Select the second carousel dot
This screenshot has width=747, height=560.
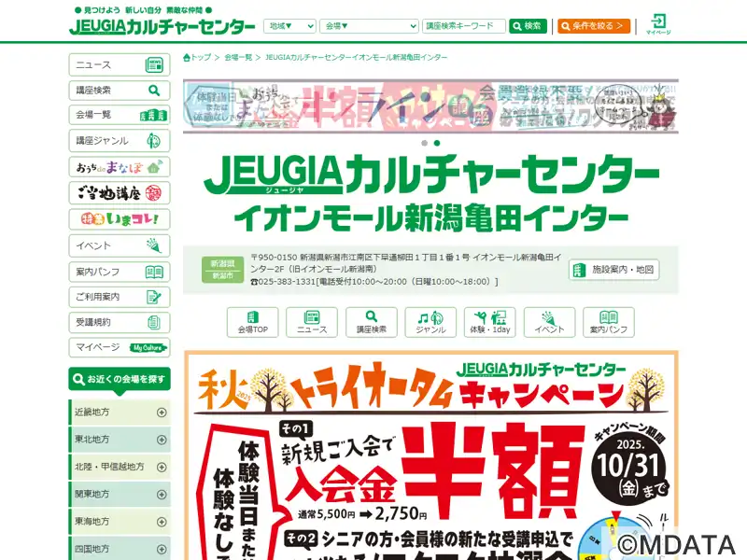437,143
